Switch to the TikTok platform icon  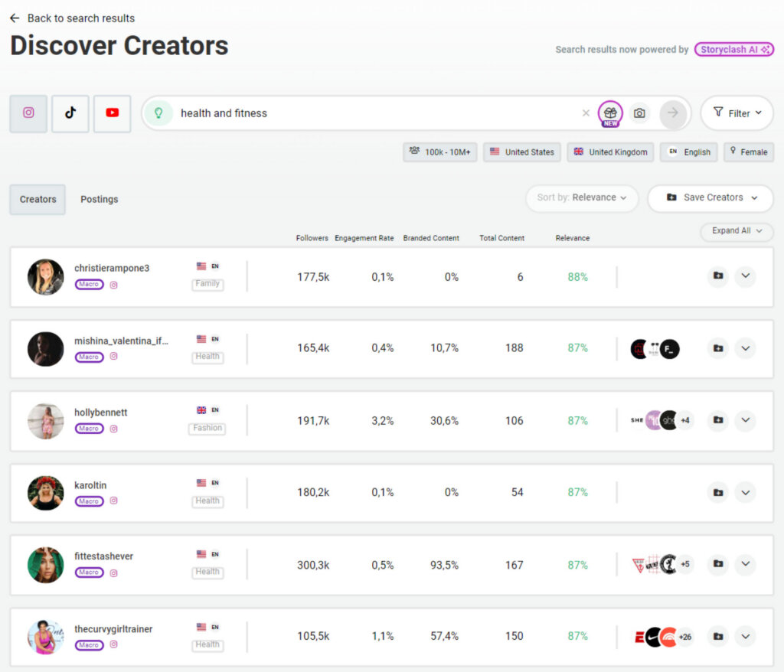(x=70, y=113)
